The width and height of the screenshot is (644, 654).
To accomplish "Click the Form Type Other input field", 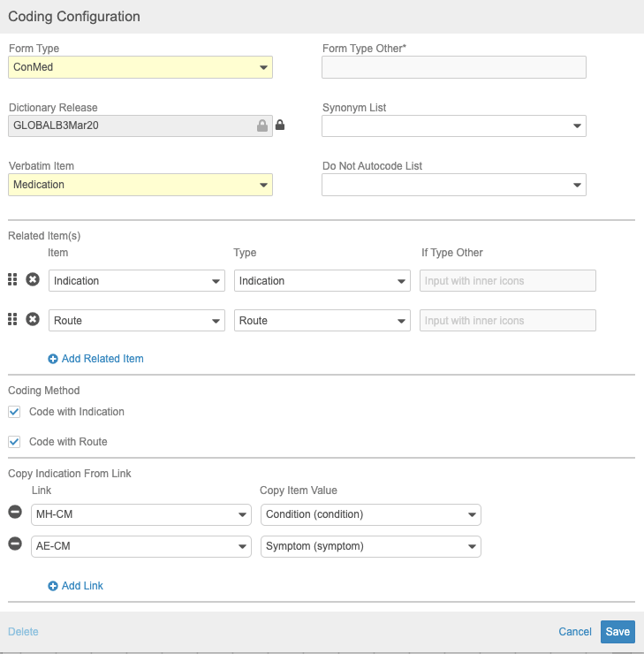I will (454, 67).
